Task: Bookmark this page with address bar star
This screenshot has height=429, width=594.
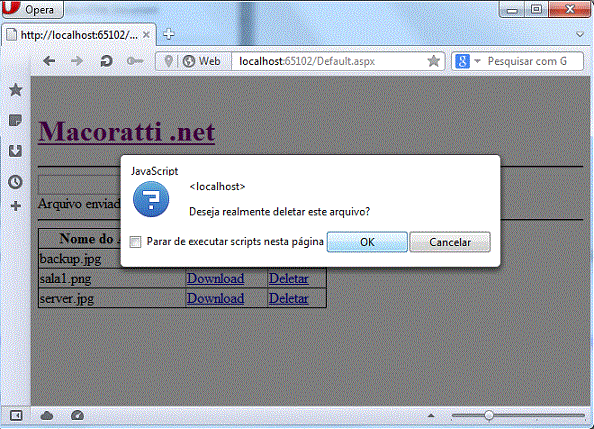Action: tap(434, 61)
